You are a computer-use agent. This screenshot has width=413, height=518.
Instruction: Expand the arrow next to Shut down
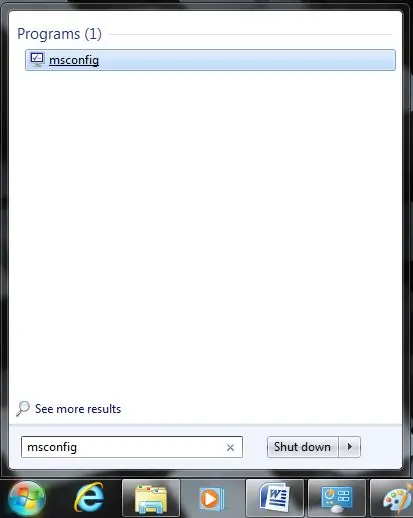tap(350, 447)
